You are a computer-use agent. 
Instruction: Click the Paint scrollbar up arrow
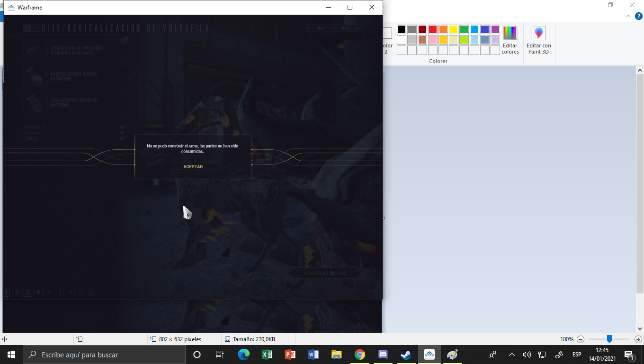(640, 70)
